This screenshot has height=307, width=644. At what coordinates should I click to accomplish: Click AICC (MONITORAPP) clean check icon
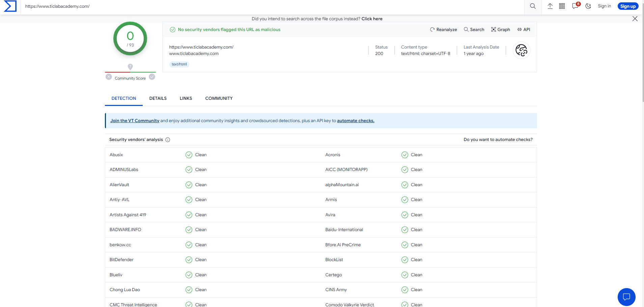coord(405,170)
